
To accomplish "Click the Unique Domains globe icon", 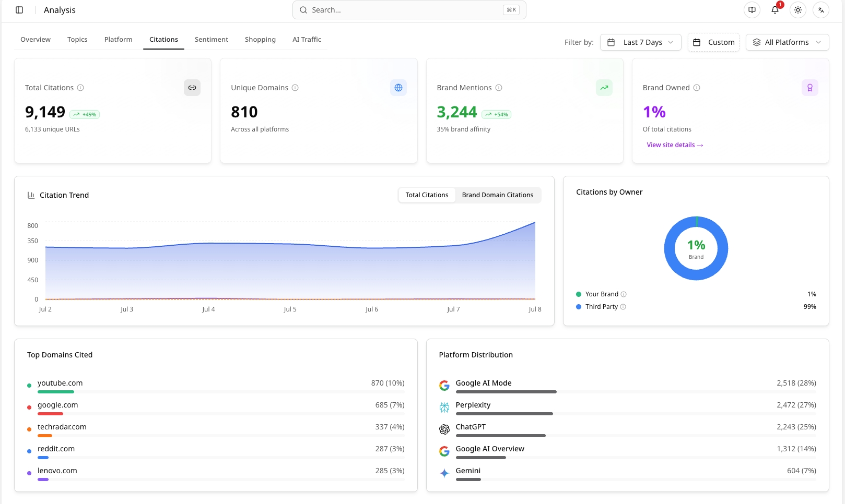I will coord(398,88).
